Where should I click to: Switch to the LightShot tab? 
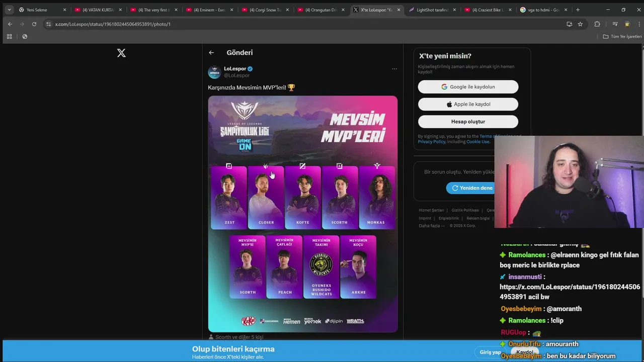[432, 10]
